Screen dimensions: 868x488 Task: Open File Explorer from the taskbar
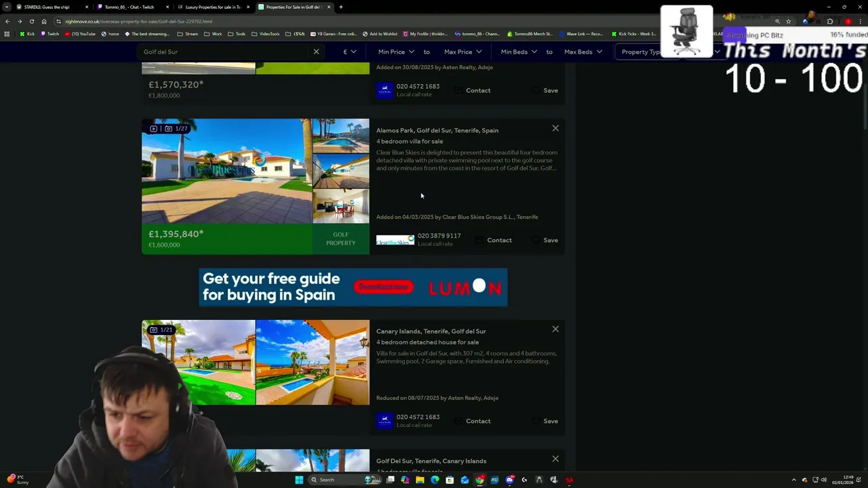pyautogui.click(x=420, y=480)
